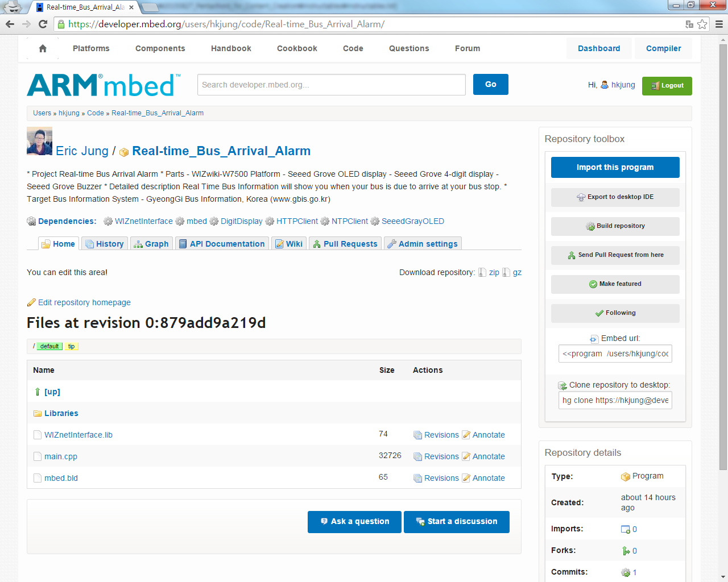Click Make featured button
Image resolution: width=728 pixels, height=582 pixels.
(x=615, y=284)
